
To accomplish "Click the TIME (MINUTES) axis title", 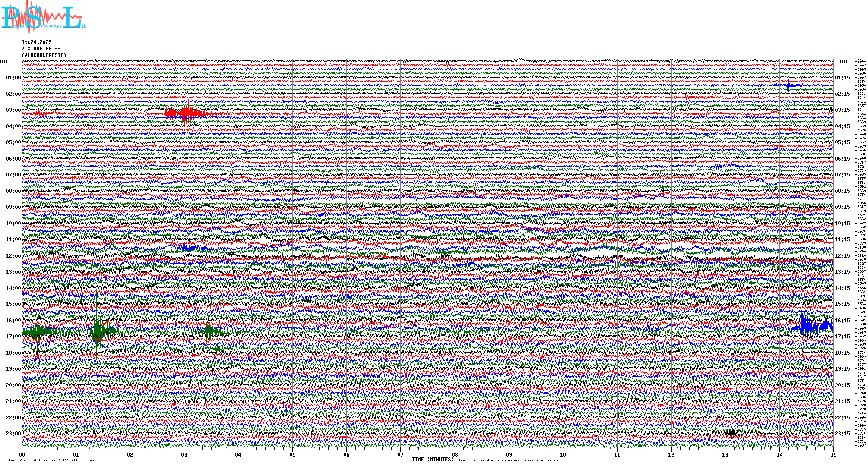I will (432, 460).
